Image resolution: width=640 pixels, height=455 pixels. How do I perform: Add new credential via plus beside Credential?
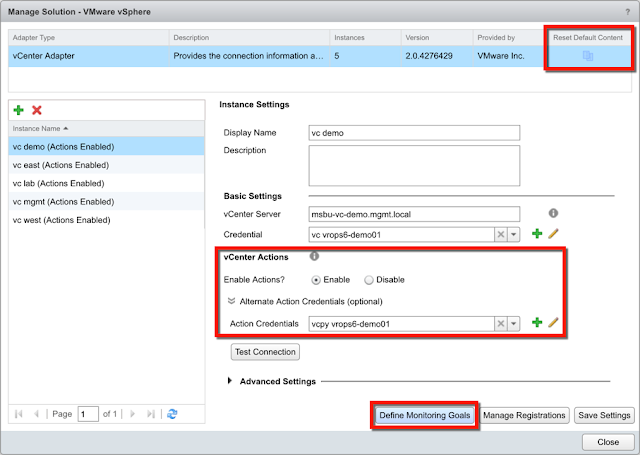click(537, 233)
